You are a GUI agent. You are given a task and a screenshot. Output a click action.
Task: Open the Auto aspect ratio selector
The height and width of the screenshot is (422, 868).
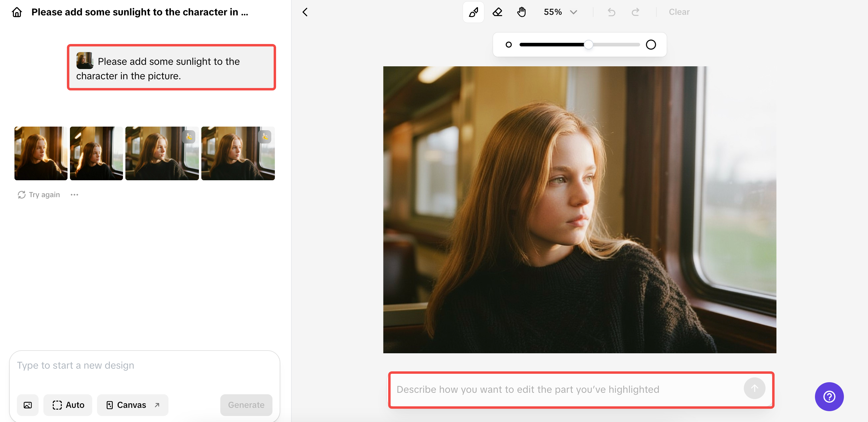click(68, 405)
